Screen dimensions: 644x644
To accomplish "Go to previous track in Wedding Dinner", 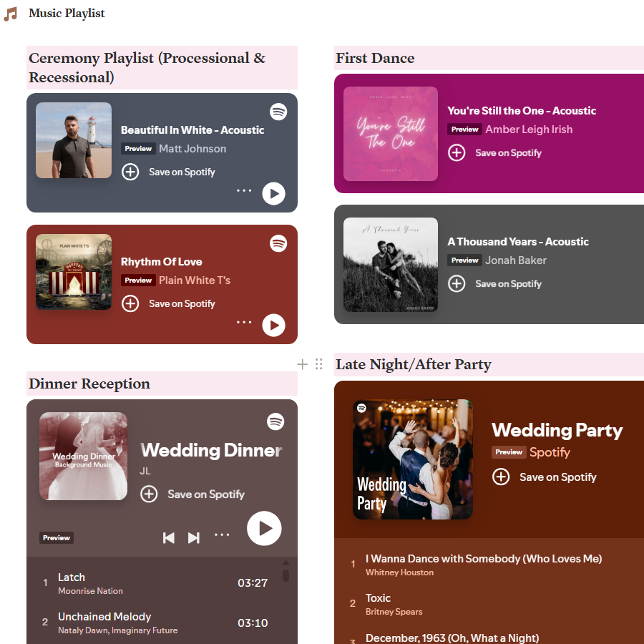I will click(x=169, y=537).
